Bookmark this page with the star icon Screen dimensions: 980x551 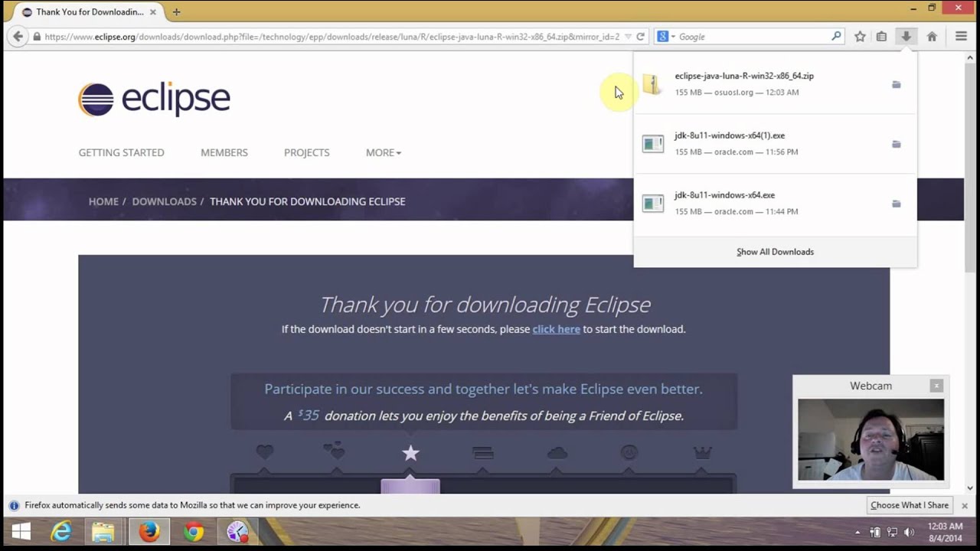(860, 36)
